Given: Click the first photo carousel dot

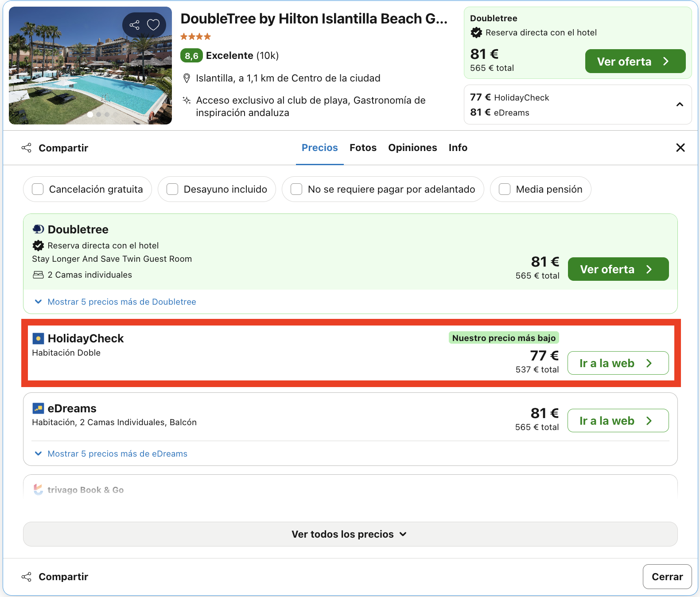Looking at the screenshot, I should pyautogui.click(x=90, y=114).
